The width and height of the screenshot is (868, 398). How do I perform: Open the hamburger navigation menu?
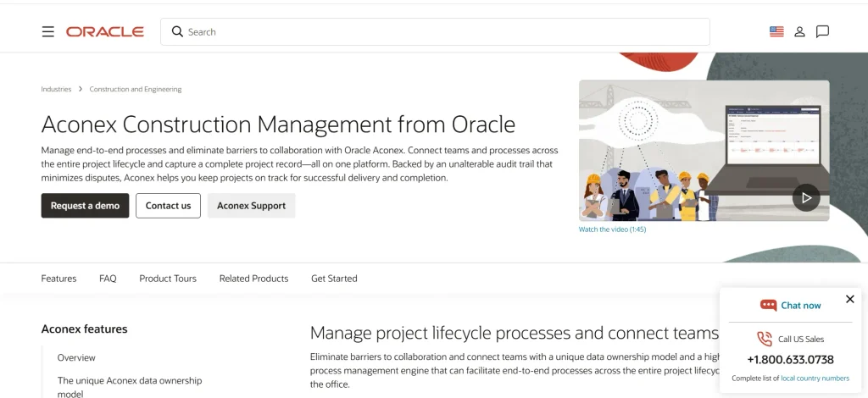(48, 31)
